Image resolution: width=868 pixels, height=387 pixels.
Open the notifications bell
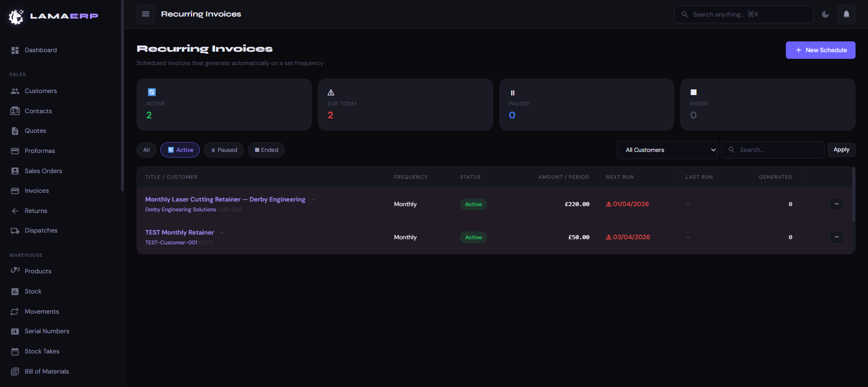tap(846, 14)
